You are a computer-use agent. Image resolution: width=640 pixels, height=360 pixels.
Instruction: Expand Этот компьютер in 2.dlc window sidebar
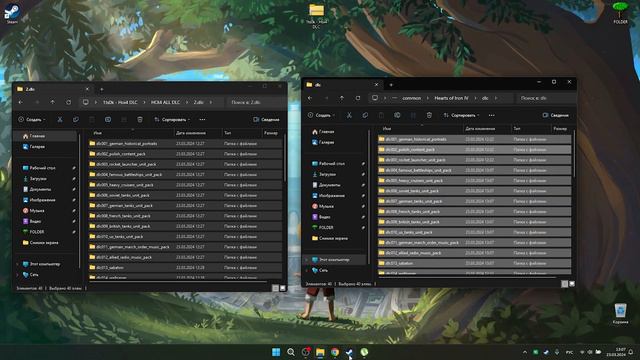click(18, 264)
